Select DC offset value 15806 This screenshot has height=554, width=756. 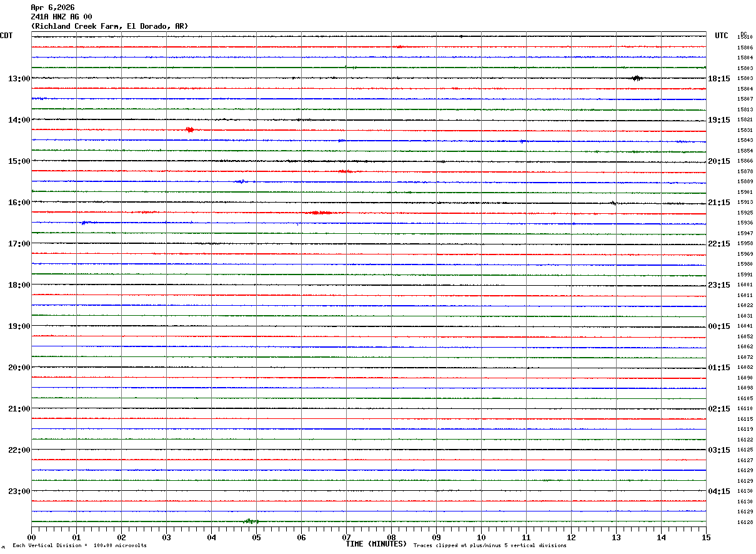pos(745,48)
